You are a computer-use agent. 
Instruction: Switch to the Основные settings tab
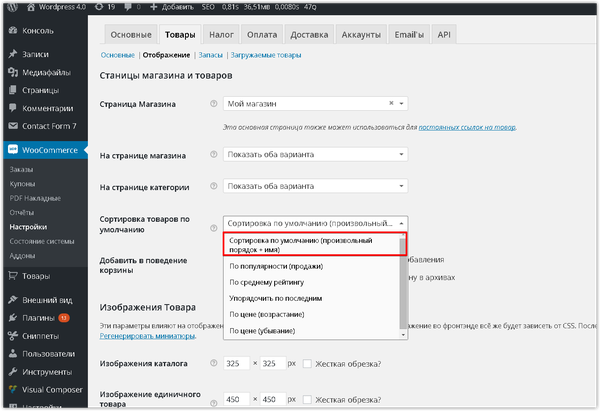point(131,35)
